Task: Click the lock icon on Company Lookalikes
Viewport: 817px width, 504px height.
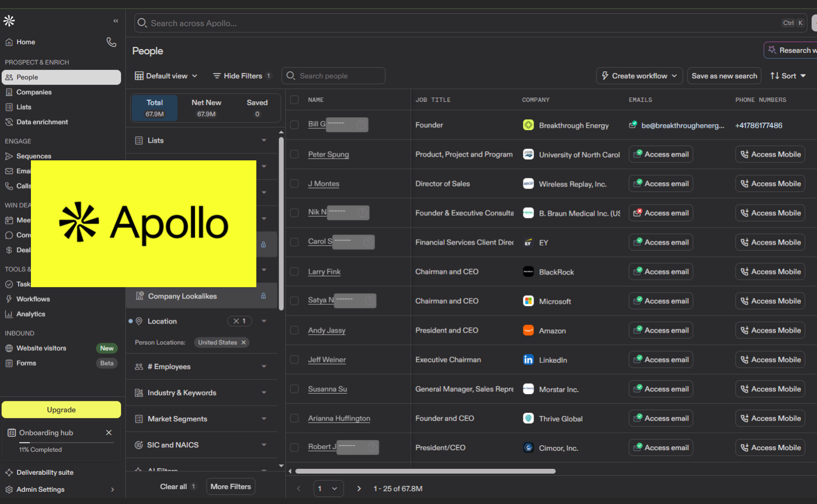Action: pyautogui.click(x=263, y=296)
